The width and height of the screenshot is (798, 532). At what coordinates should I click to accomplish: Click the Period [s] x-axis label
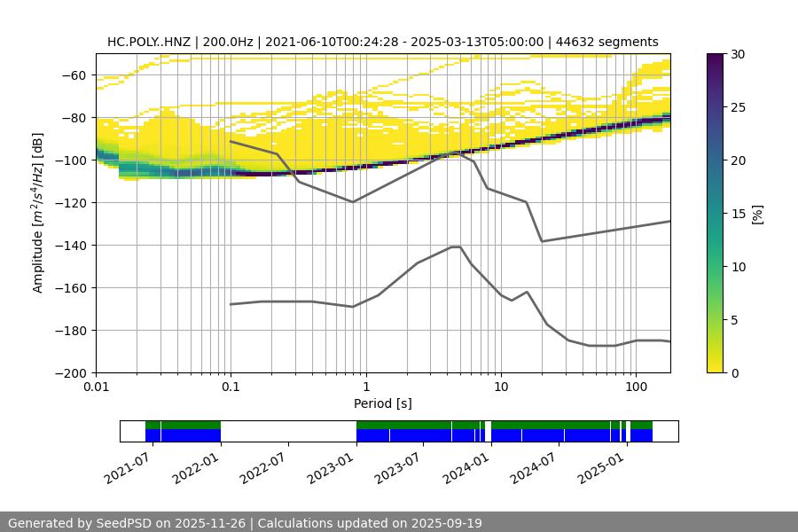tap(382, 403)
